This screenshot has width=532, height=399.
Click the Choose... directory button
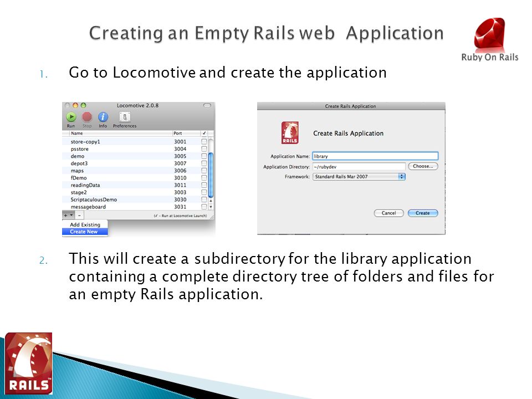(423, 166)
